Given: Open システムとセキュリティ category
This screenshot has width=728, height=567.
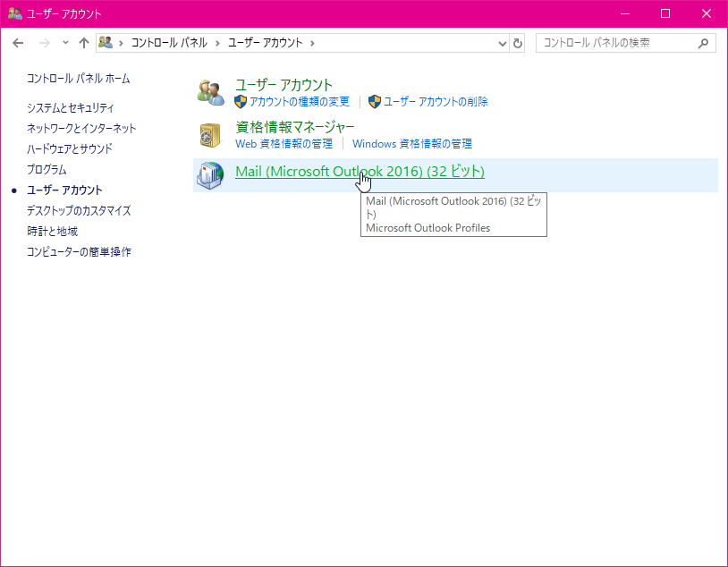Looking at the screenshot, I should pyautogui.click(x=70, y=107).
